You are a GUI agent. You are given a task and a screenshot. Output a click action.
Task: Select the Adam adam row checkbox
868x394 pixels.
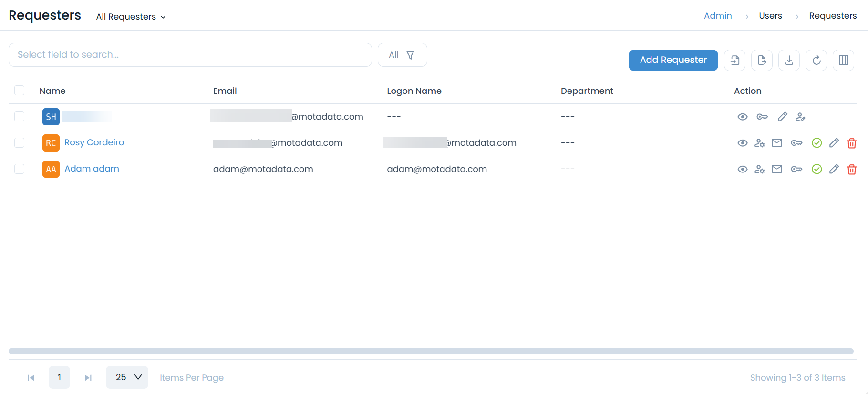(x=19, y=169)
